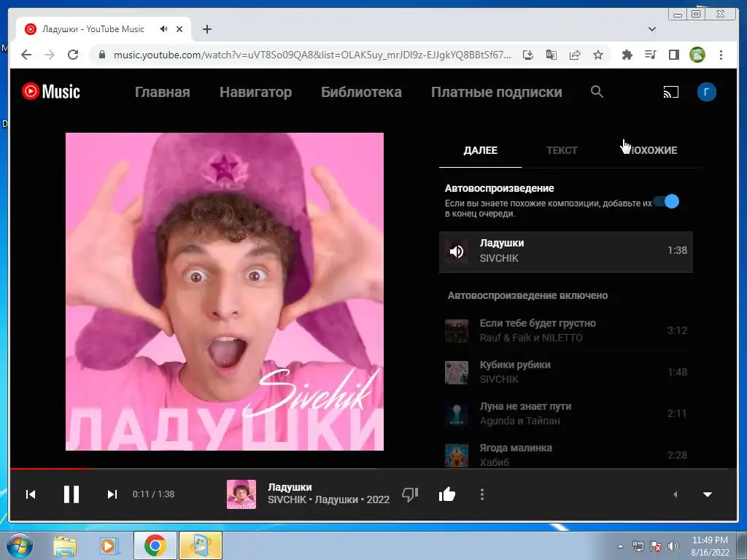Open the network tray icon
Image resolution: width=747 pixels, height=560 pixels.
pyautogui.click(x=638, y=546)
